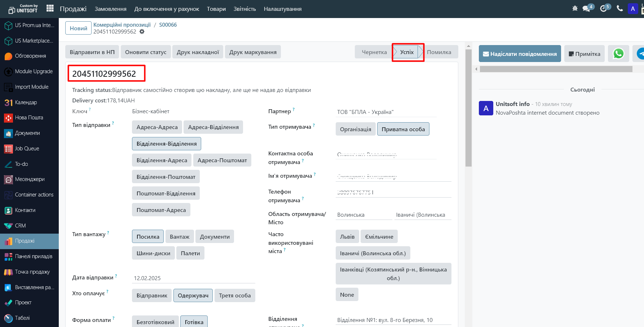
Task: Open gear actions next to document number
Action: click(142, 32)
